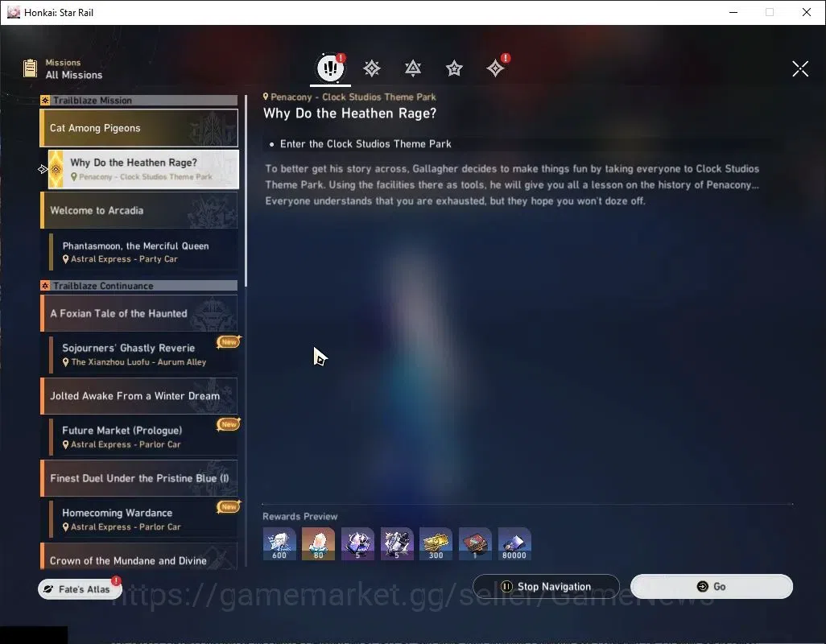The image size is (826, 644).
Task: Expand the Welcome to Arcadia mission group
Action: [x=139, y=210]
